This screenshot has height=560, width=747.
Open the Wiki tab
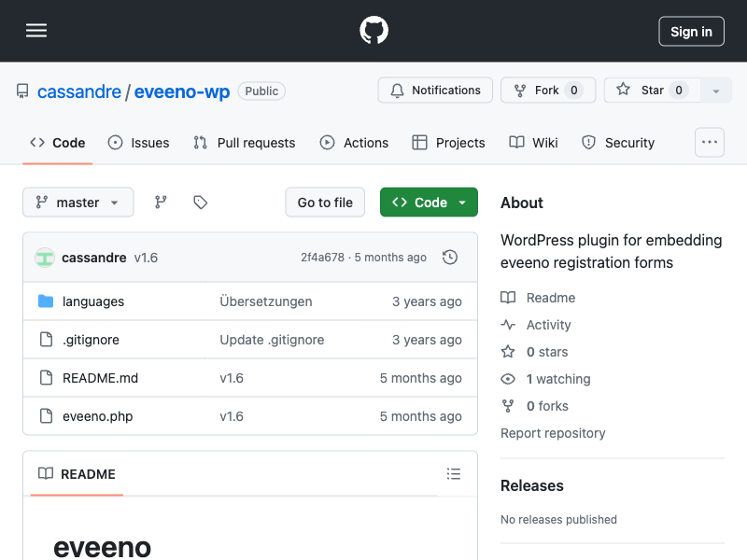tap(533, 143)
